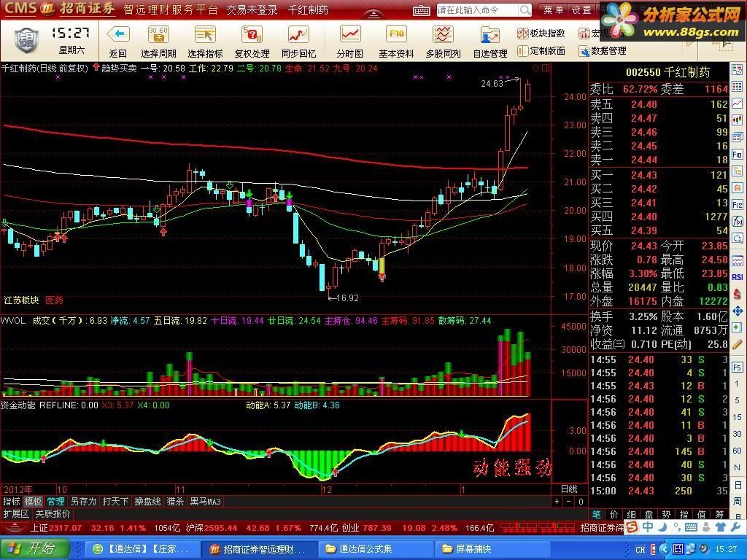
Task: Click the Sogou S input method icon
Action: [x=632, y=526]
